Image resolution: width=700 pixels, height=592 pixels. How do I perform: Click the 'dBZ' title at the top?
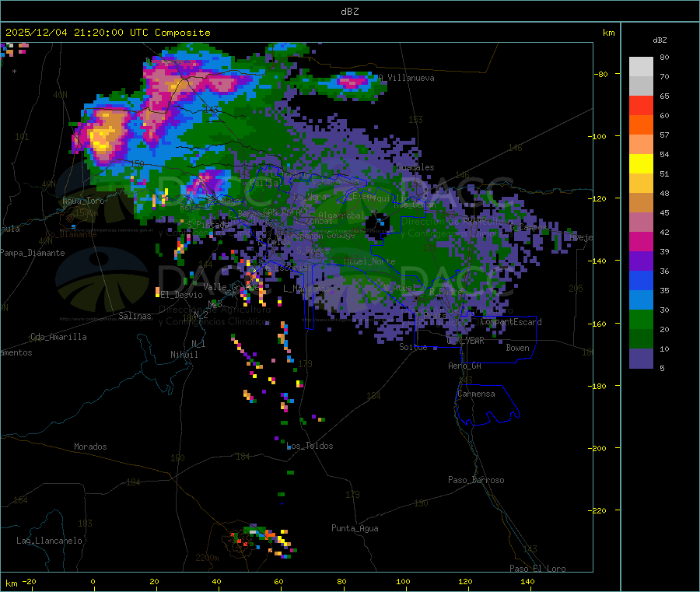pyautogui.click(x=349, y=12)
